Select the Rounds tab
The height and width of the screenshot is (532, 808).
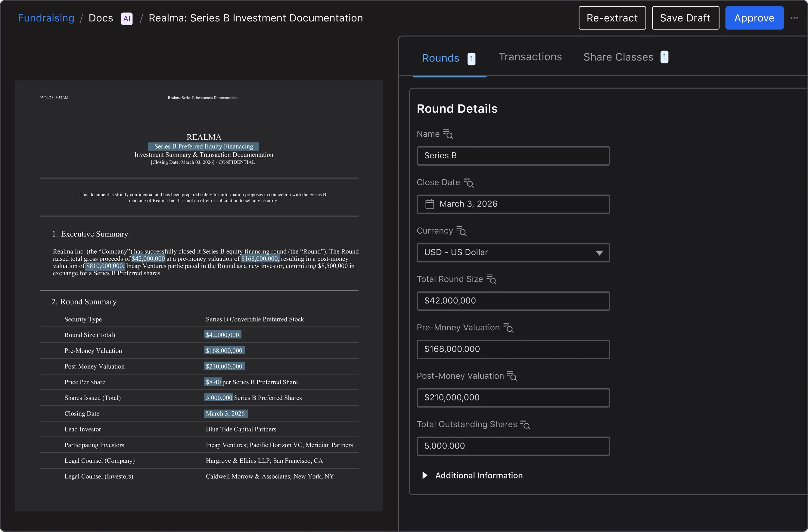[x=441, y=58]
